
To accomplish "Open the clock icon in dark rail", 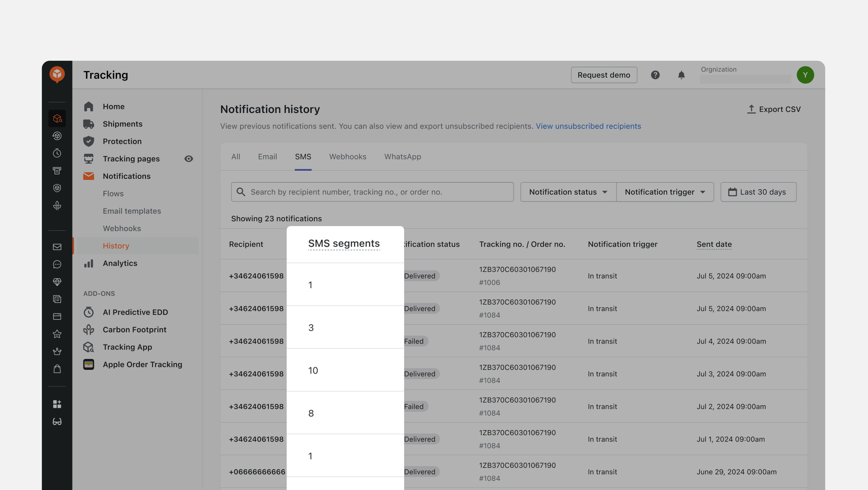I will [57, 153].
